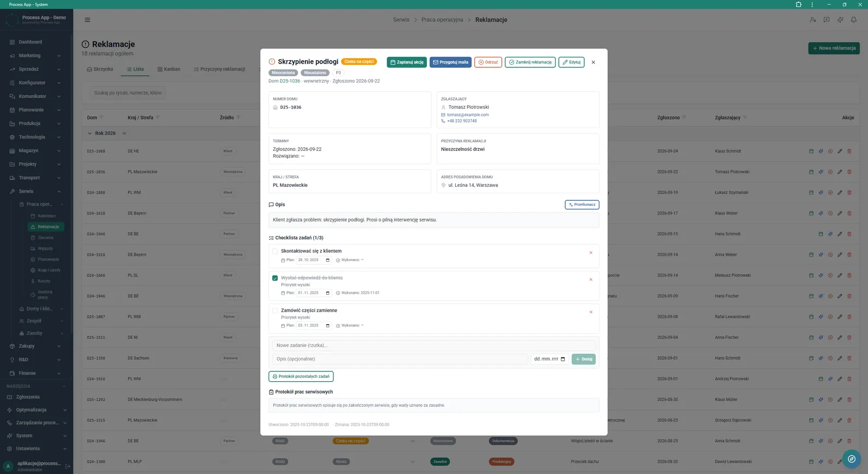Open the help compass floating button
868x474 pixels.
[x=851, y=459]
